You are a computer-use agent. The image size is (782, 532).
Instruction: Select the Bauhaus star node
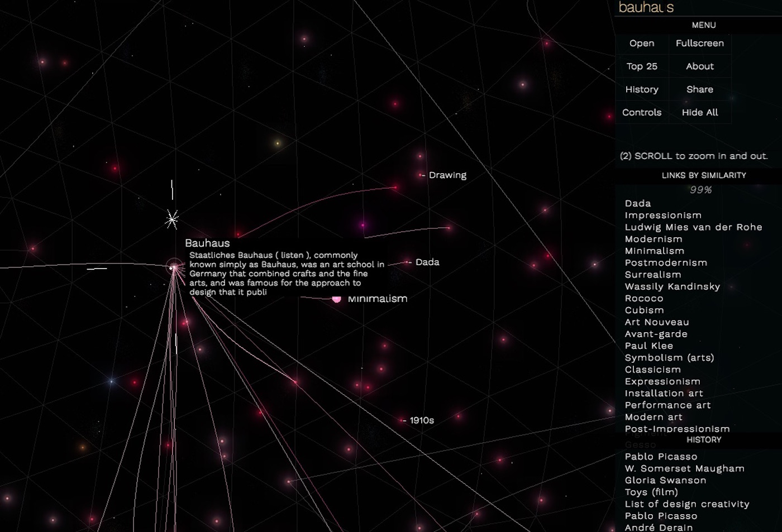click(173, 267)
